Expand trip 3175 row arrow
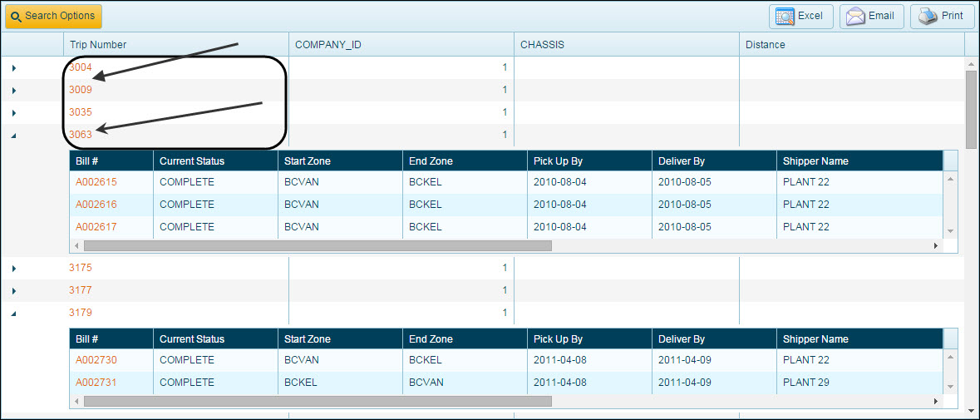 pos(14,268)
